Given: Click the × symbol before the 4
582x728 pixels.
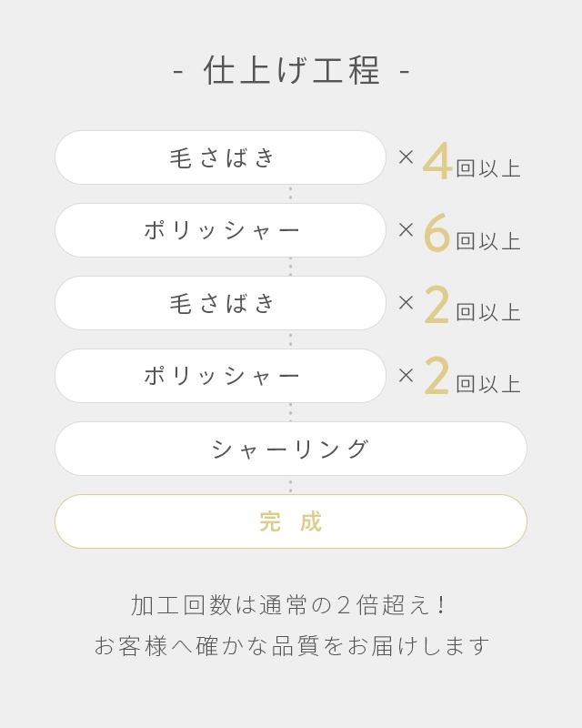Looking at the screenshot, I should coord(406,157).
